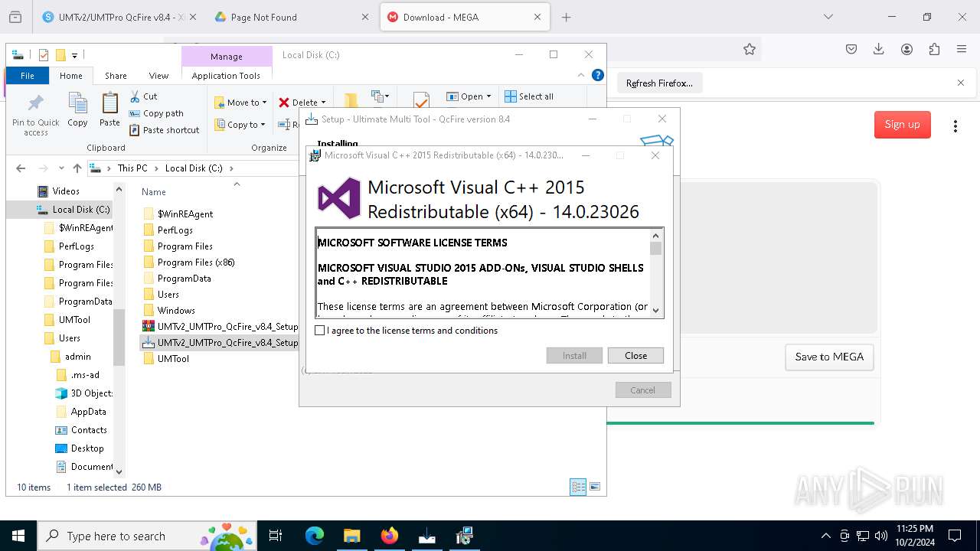Bookmark this page with the star icon
The image size is (980, 551).
(x=750, y=49)
